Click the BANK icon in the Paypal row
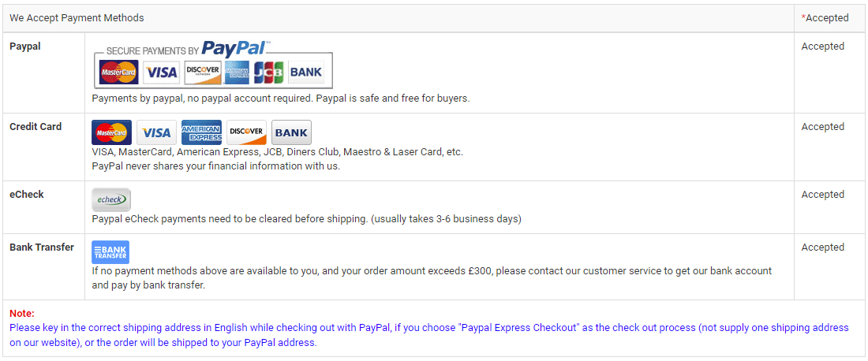868x361 pixels. tap(305, 73)
